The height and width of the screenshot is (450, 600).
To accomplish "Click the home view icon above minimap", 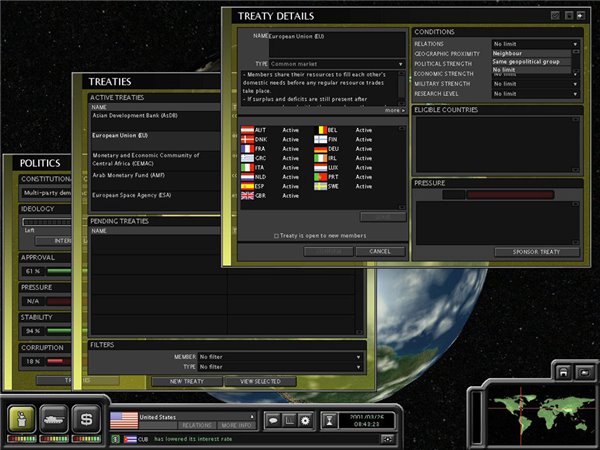I will pyautogui.click(x=563, y=372).
